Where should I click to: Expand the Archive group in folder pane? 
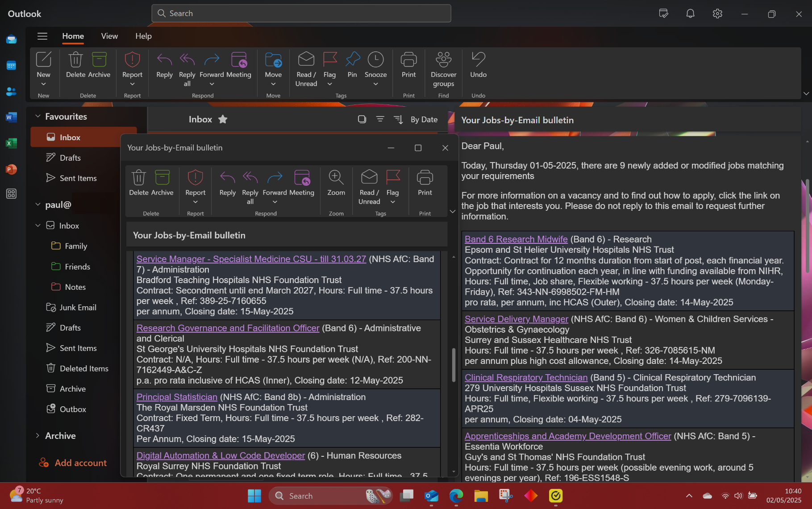point(38,436)
